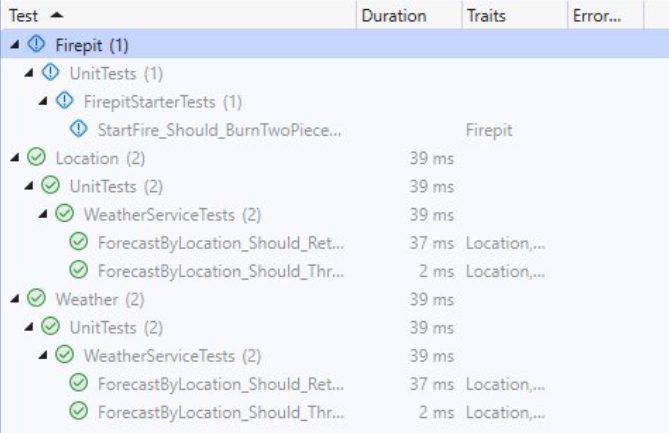Click the status icon next to FirepitStarterTests
Screen dimensions: 669x433
[65, 101]
